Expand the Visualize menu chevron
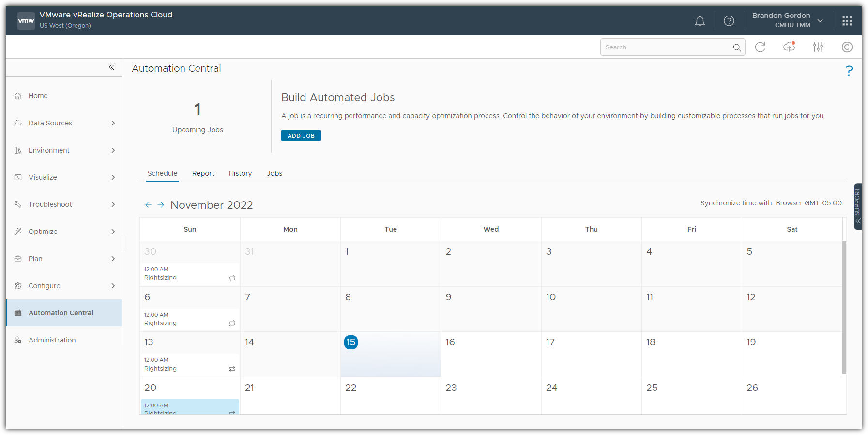 [x=113, y=177]
